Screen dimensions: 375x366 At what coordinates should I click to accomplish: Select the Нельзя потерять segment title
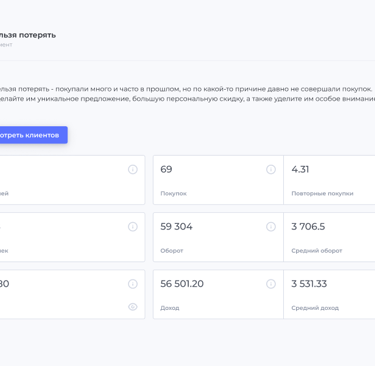[28, 35]
